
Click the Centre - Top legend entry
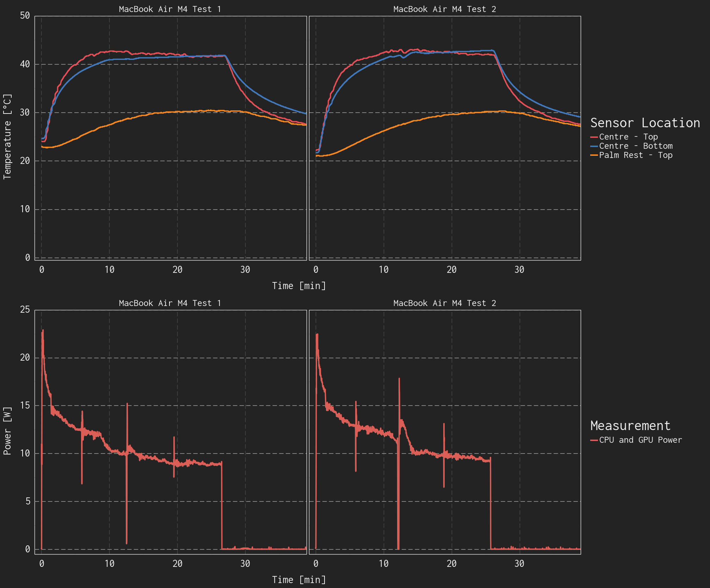click(x=628, y=137)
